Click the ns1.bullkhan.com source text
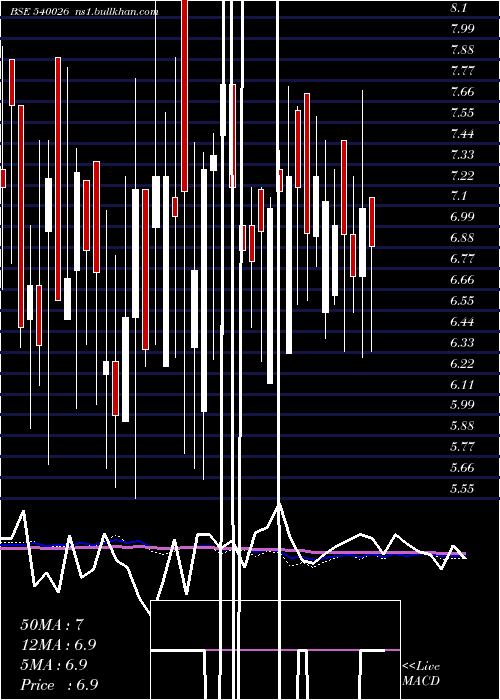500x700 pixels. coord(116,12)
